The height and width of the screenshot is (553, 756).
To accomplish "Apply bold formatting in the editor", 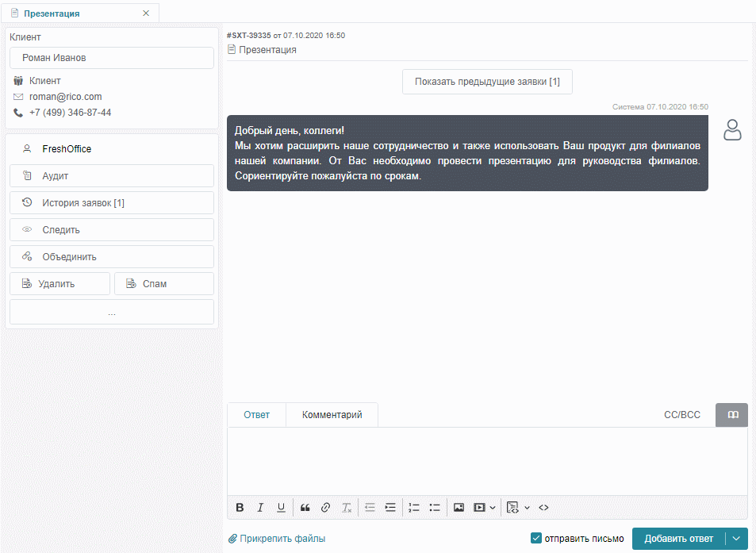I will click(240, 507).
